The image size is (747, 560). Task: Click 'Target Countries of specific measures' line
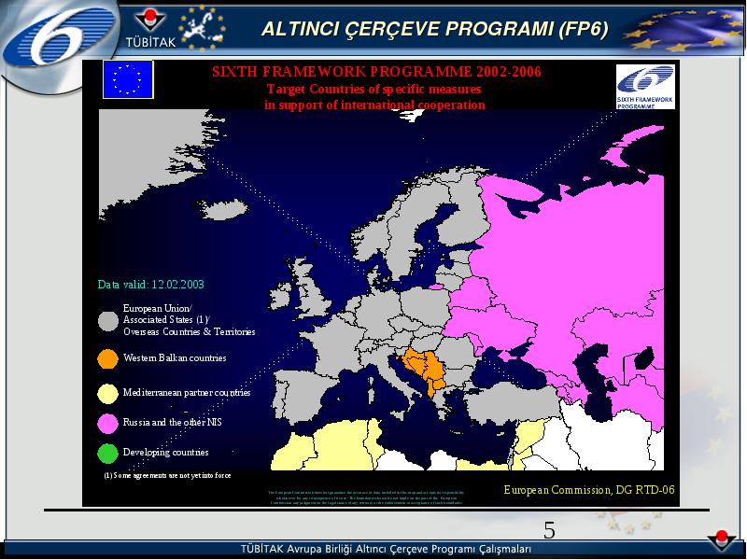[374, 89]
